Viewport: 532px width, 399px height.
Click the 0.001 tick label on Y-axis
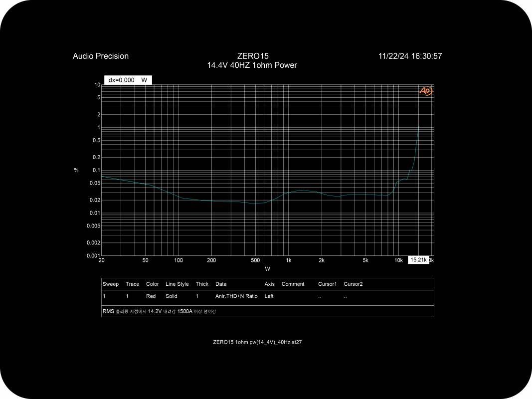click(x=93, y=255)
